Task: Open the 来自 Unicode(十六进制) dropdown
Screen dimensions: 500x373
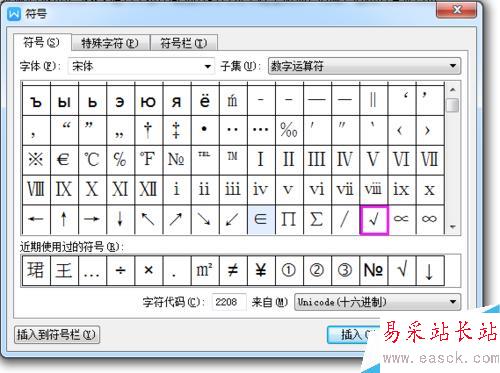Action: [378, 302]
